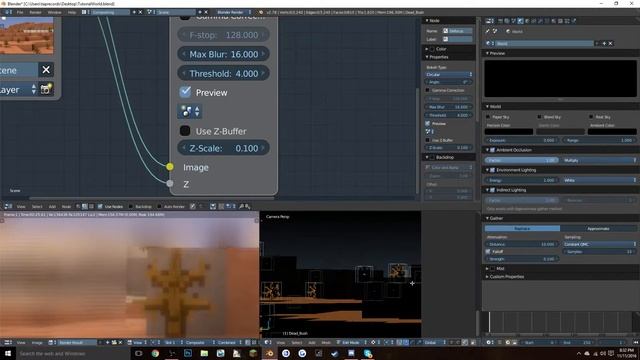
Task: Open the Environment Lighting White color dropdown
Action: [599, 180]
